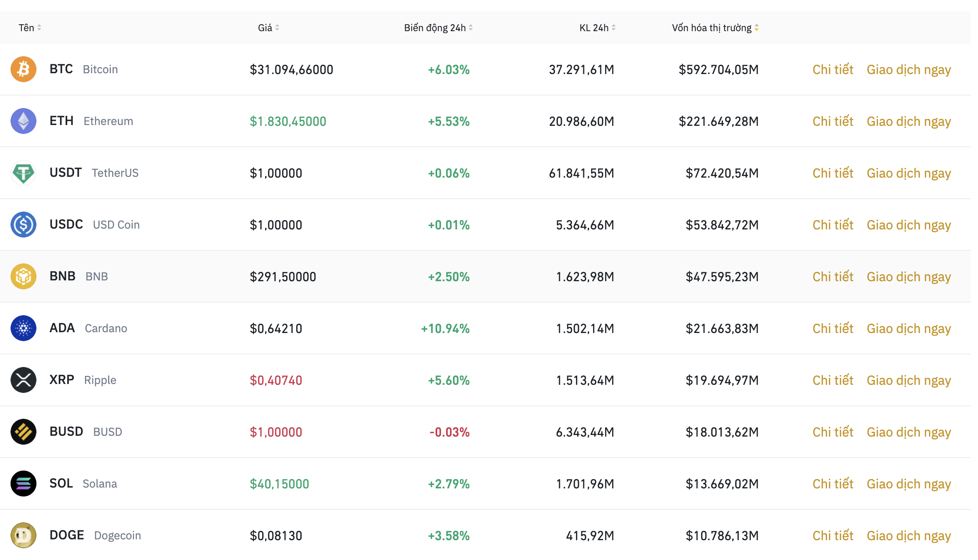Click the Dogecoin logo
Image resolution: width=978 pixels, height=560 pixels.
click(23, 535)
